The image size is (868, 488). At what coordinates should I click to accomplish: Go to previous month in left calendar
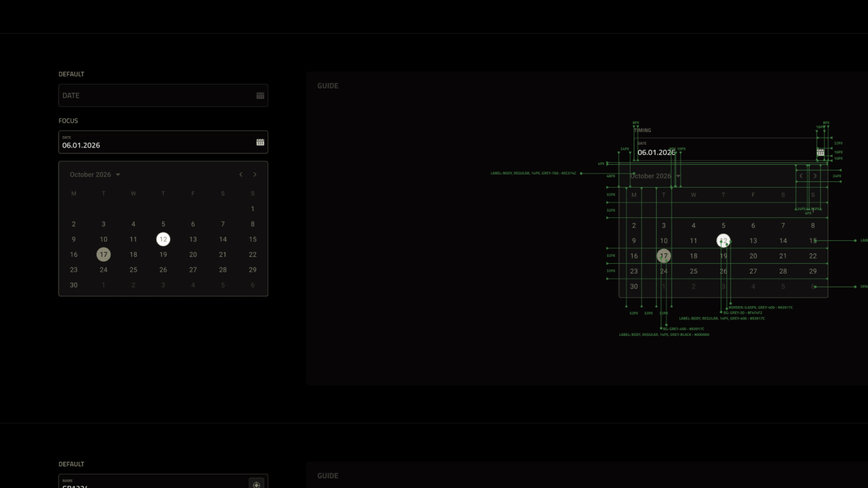pyautogui.click(x=241, y=175)
